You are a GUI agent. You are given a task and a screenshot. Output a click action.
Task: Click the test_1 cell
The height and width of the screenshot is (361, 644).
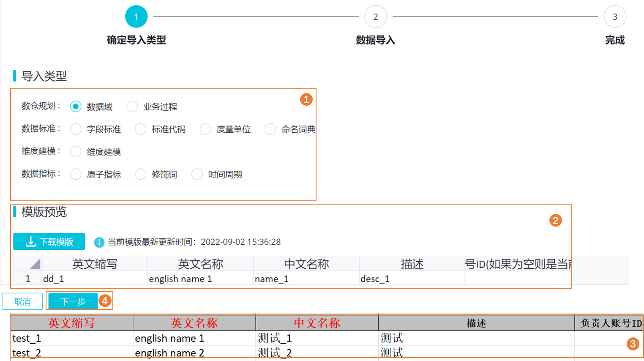[71, 338]
